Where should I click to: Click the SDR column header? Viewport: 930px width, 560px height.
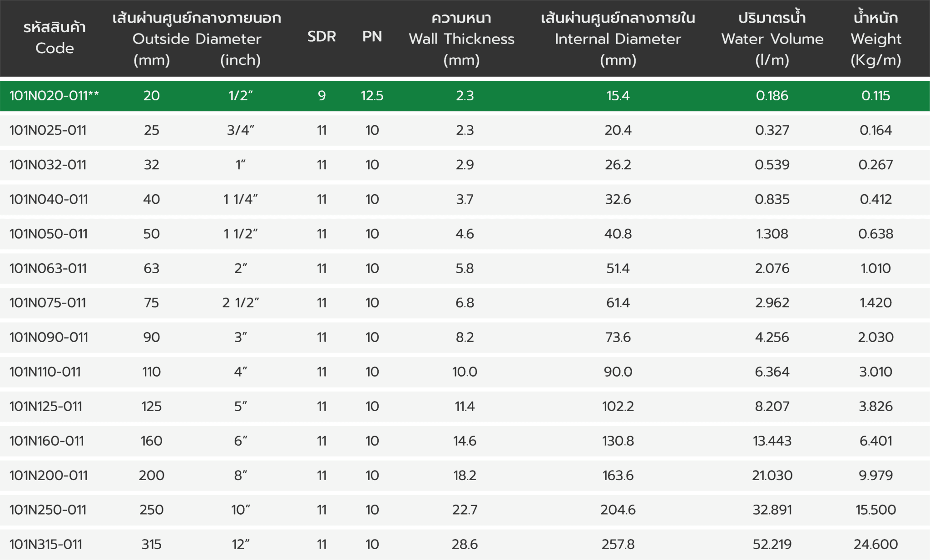pyautogui.click(x=322, y=37)
